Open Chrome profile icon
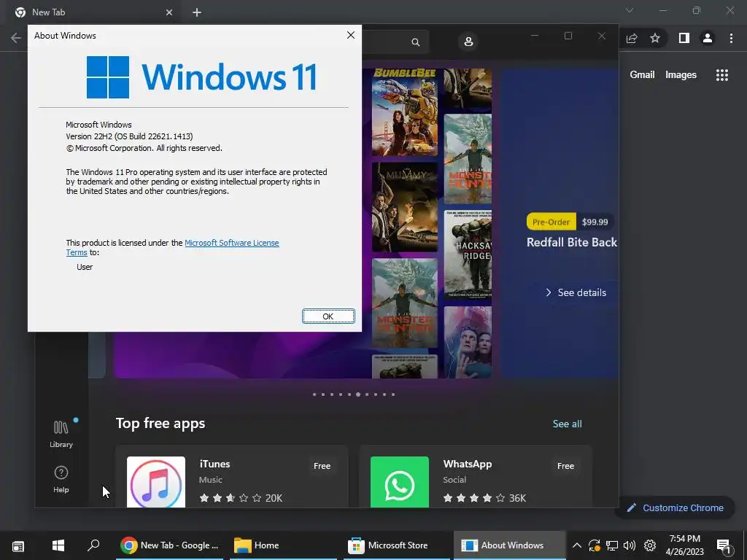747x560 pixels. [708, 38]
